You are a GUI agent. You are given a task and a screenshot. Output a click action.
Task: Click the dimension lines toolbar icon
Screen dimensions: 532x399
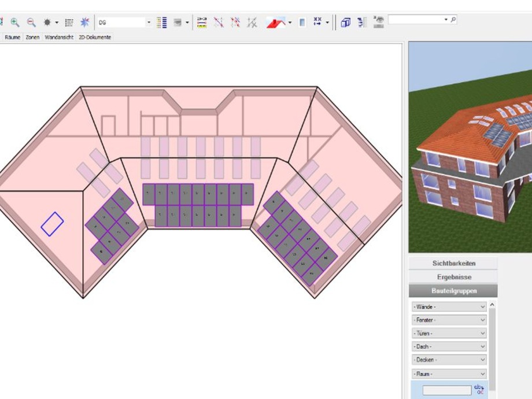click(x=202, y=23)
